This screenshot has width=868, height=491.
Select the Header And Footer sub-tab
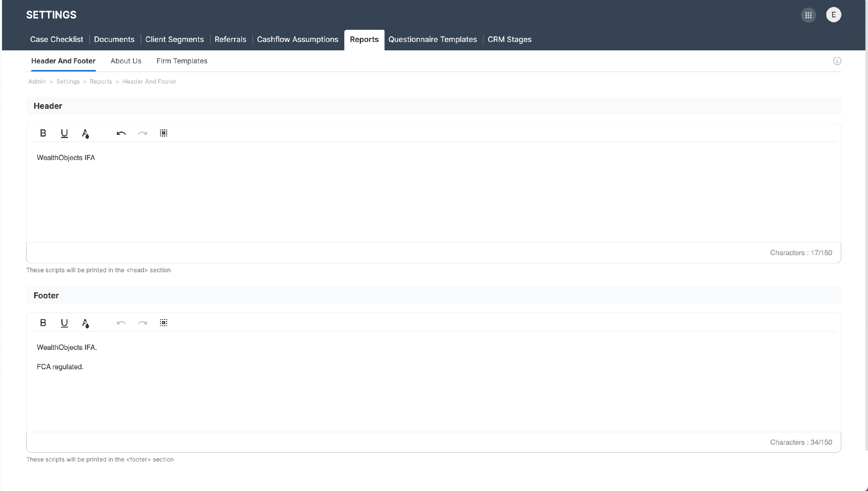point(63,61)
